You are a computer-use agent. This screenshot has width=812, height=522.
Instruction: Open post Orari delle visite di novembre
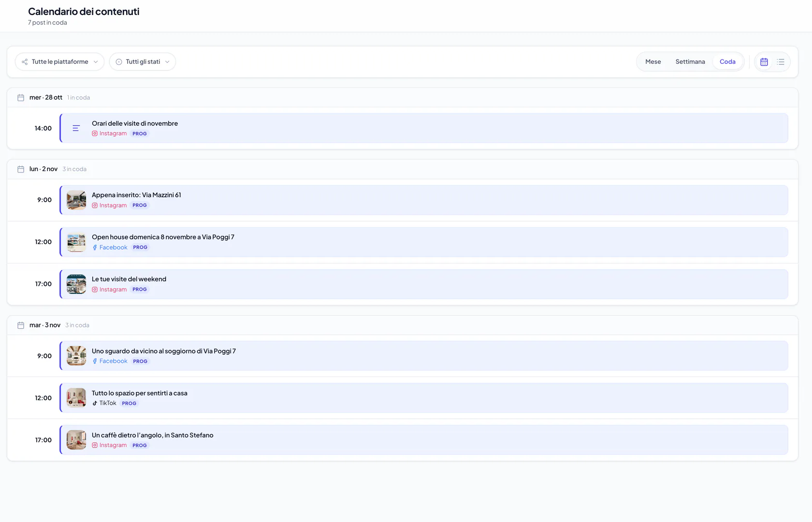coord(424,128)
